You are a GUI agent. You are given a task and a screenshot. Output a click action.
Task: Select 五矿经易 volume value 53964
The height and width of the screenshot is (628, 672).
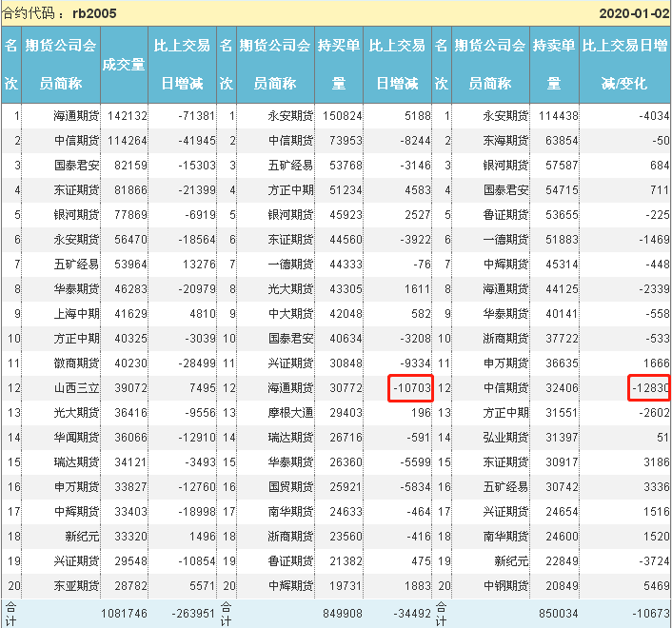pos(130,265)
